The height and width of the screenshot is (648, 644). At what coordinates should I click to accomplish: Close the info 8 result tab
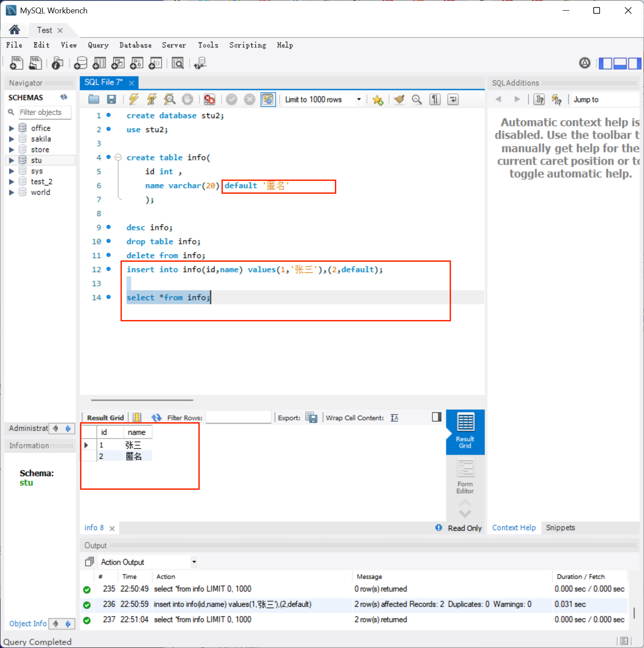(112, 528)
